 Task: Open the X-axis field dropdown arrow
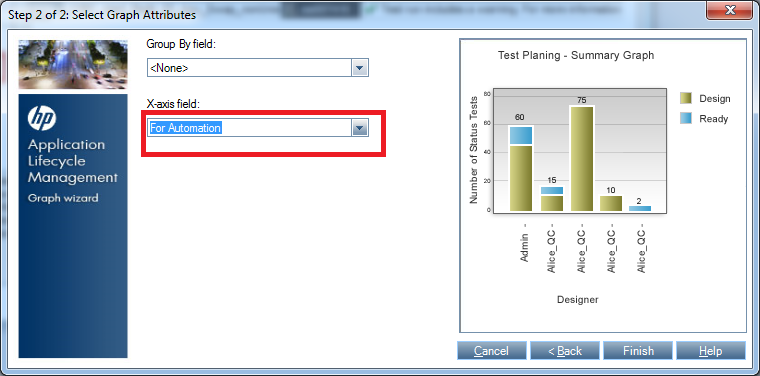tap(359, 128)
